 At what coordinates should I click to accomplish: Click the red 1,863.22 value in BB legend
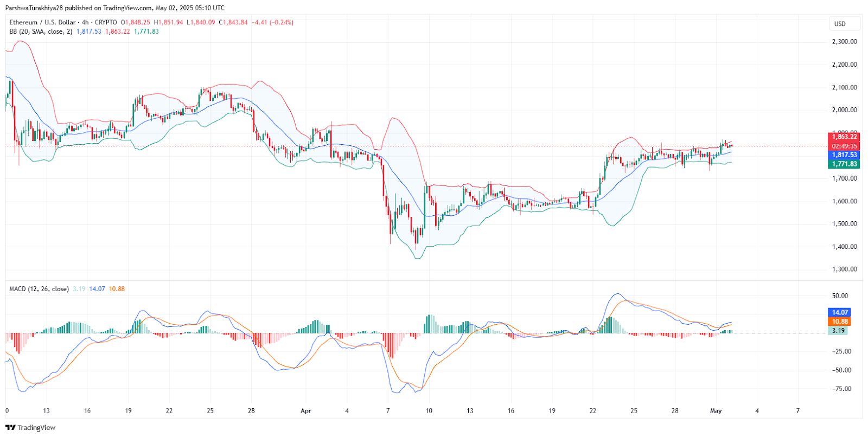click(118, 31)
